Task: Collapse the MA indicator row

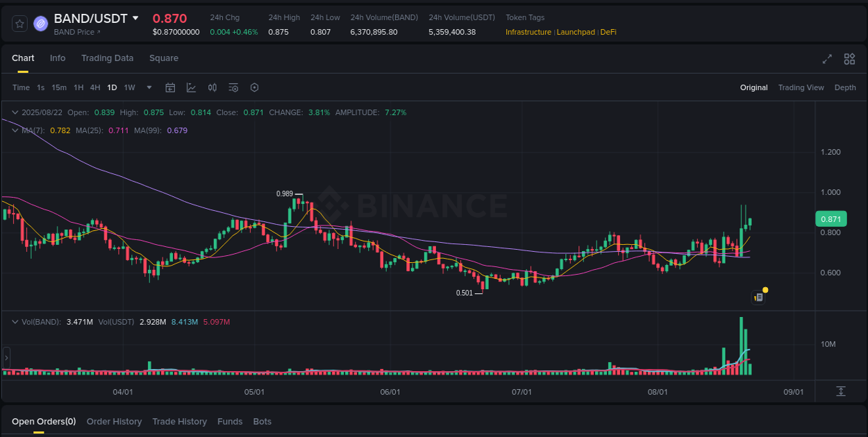Action: click(15, 130)
